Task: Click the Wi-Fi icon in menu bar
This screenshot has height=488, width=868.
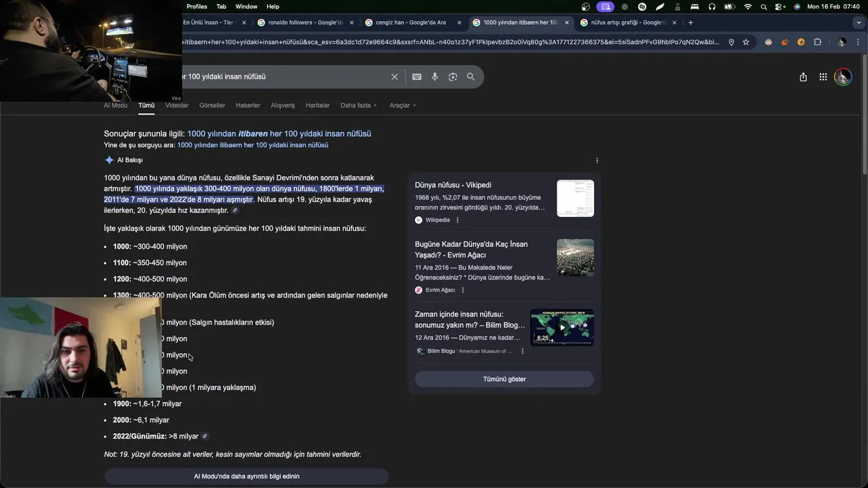Action: pos(748,7)
